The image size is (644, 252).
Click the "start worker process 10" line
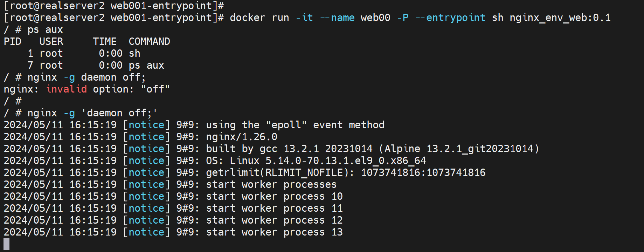click(x=274, y=197)
